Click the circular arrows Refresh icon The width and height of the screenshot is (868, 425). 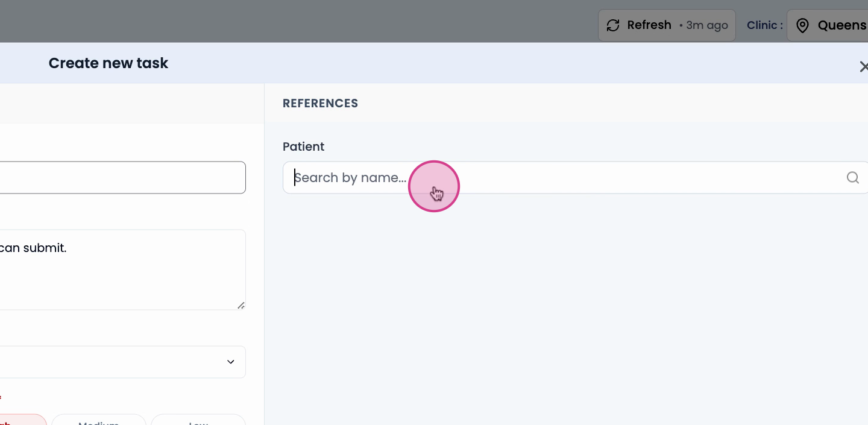coord(613,25)
